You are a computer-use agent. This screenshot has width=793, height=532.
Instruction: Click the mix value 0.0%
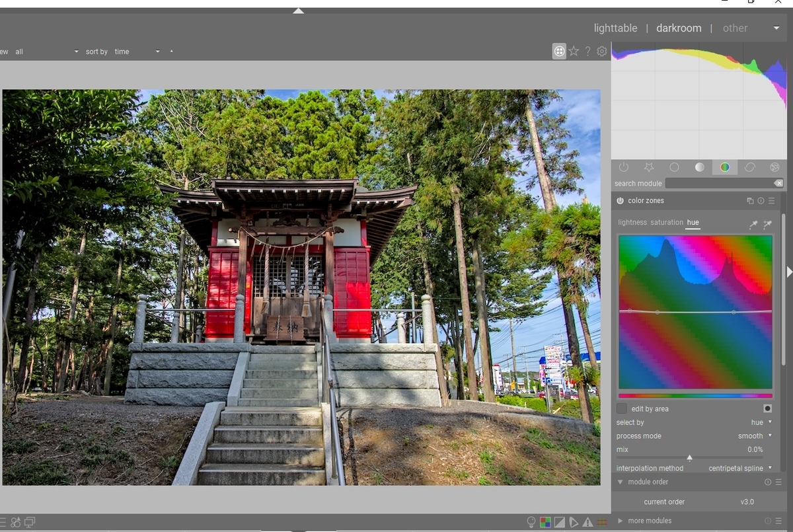(755, 449)
